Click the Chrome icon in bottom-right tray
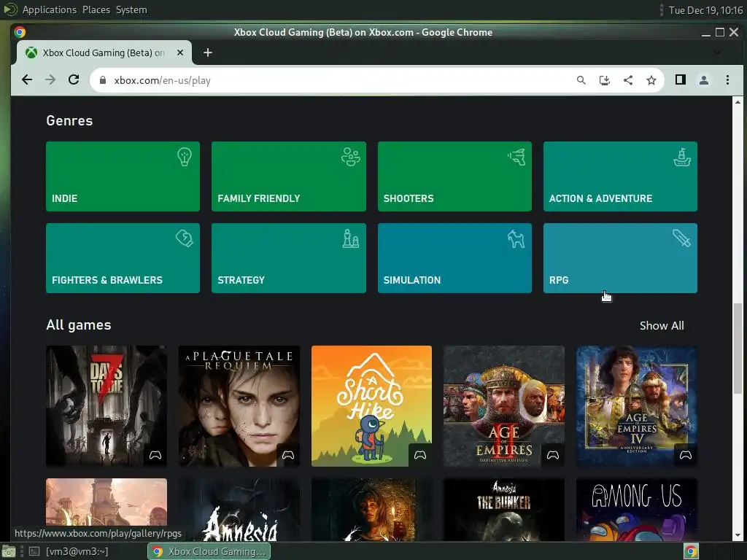The height and width of the screenshot is (560, 747). [691, 551]
